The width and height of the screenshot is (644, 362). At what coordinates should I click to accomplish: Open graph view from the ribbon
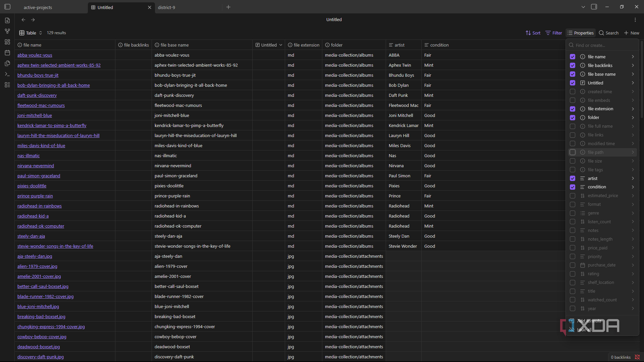click(7, 31)
